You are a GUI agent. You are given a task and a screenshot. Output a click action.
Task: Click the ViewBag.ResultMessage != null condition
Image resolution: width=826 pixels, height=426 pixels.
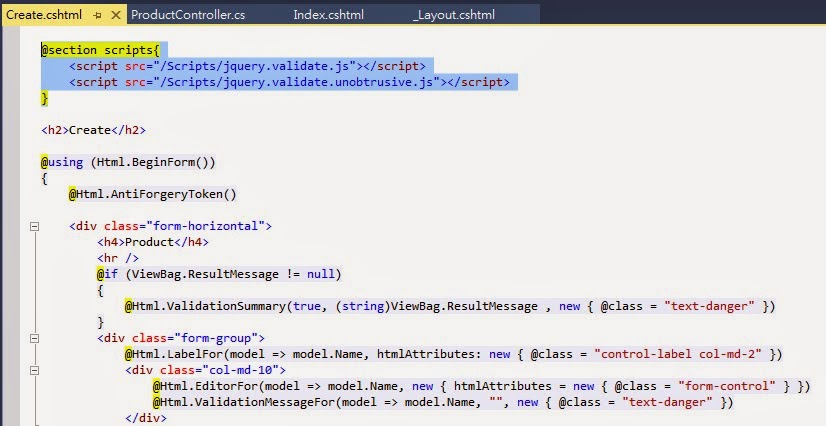click(x=233, y=274)
